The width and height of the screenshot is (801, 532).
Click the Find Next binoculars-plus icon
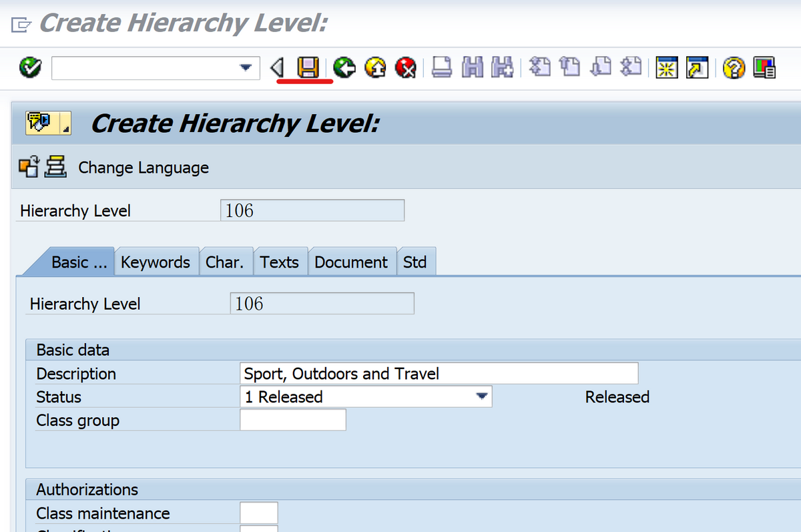(x=502, y=67)
